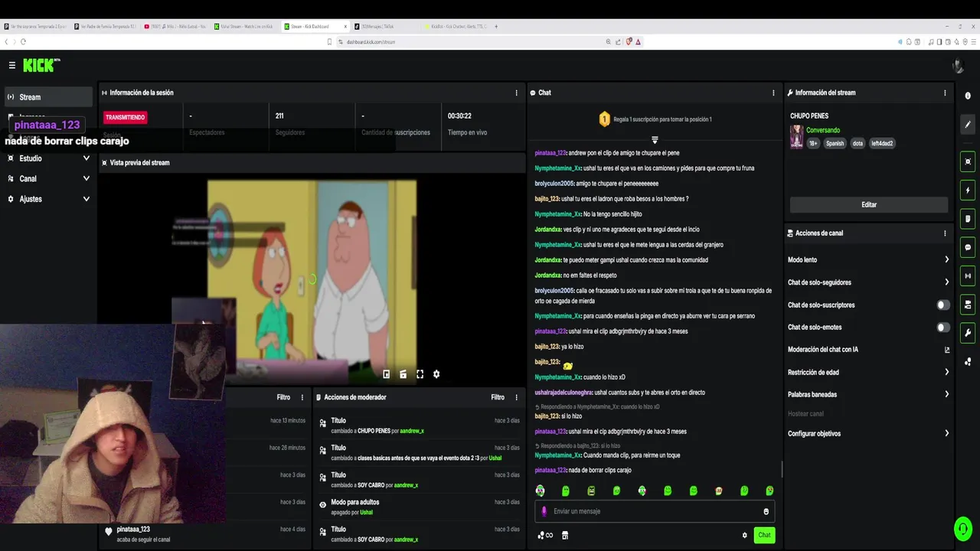Screen dimensions: 980x551
Task: Open the hamburger menu next to Kick logo
Action: tap(11, 65)
